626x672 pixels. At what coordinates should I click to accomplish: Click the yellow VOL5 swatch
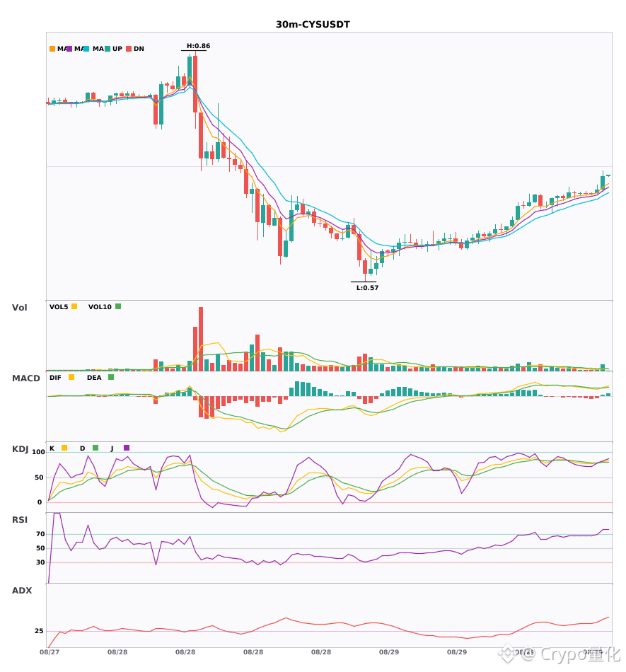pos(74,306)
